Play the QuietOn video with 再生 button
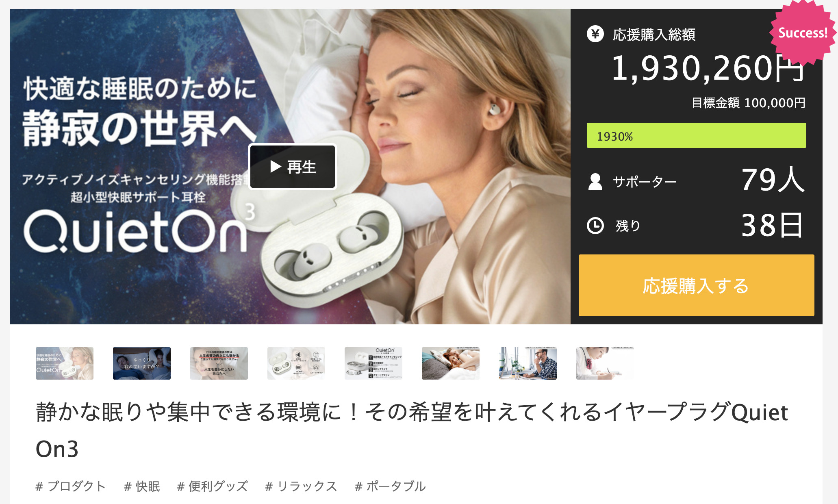 click(x=293, y=167)
